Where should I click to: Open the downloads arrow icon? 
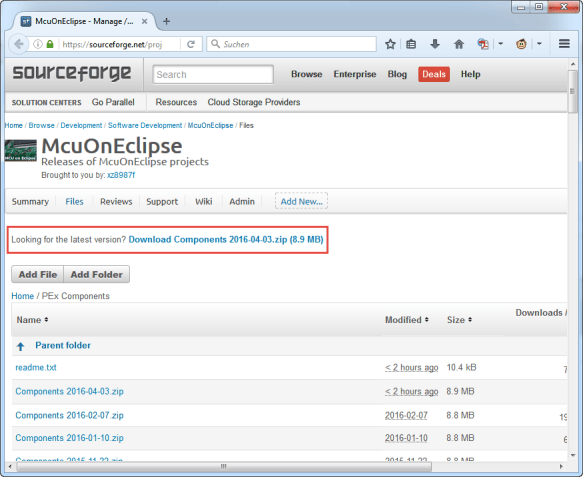point(435,44)
